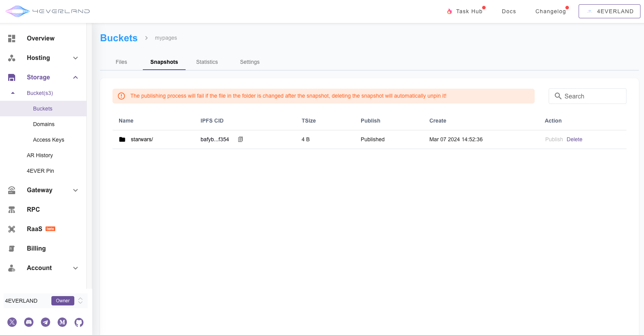Switch to the Files tab

[121, 62]
